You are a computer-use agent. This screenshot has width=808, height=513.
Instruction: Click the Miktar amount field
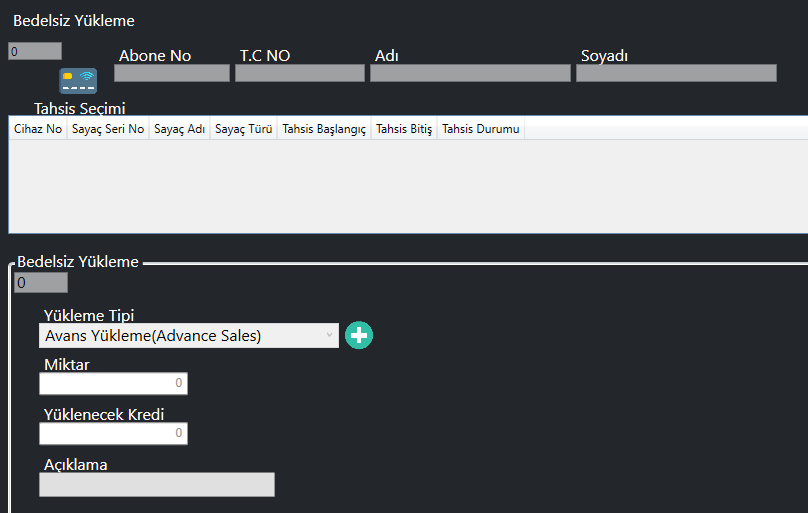coord(113,383)
